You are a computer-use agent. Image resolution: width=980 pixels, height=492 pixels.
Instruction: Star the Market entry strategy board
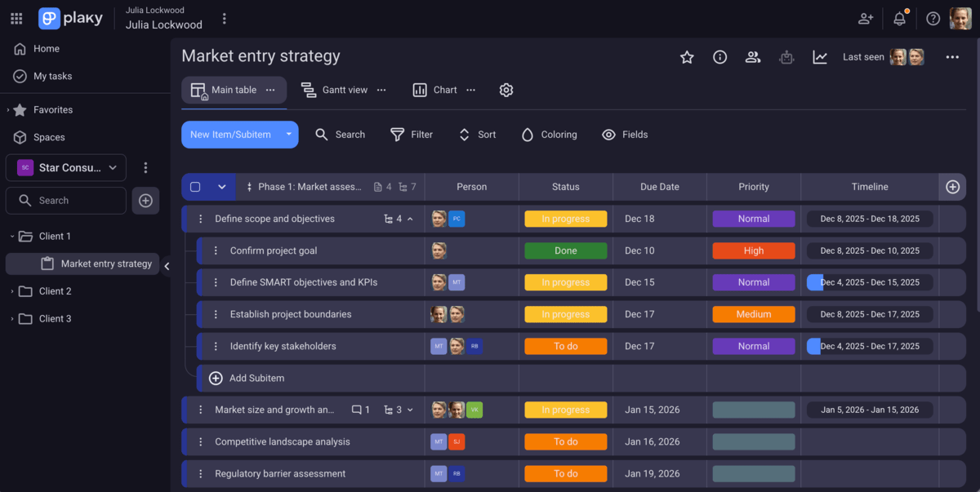tap(687, 57)
